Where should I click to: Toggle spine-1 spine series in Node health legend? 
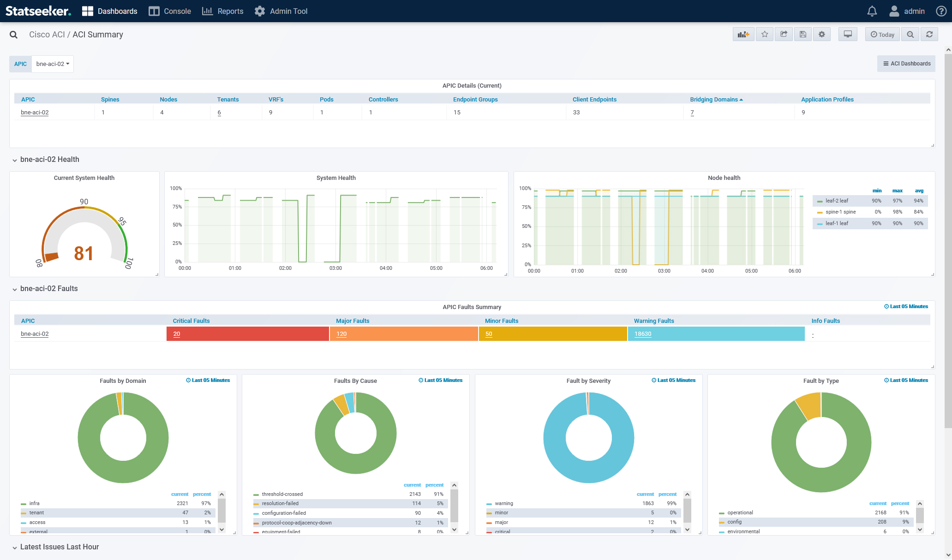click(840, 212)
